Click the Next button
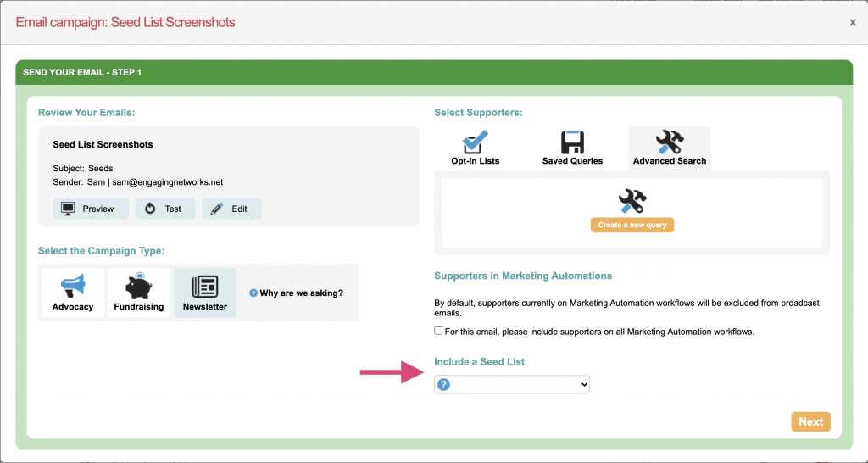 [810, 421]
